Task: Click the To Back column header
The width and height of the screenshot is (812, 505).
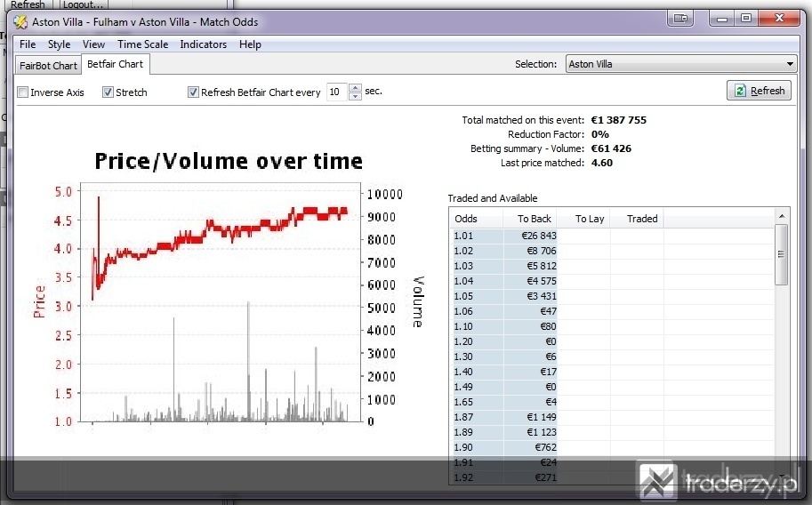Action: click(530, 219)
